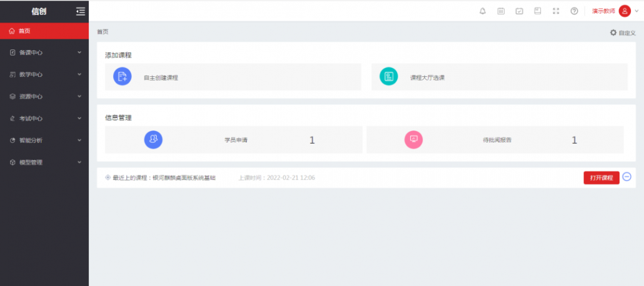Open the 演示教师 account dropdown arrow

pos(636,11)
